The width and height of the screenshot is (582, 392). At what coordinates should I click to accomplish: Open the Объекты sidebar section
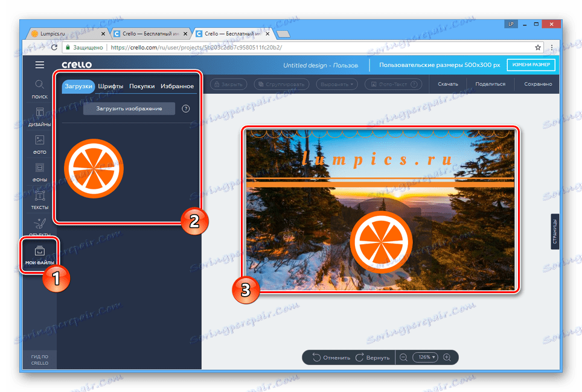pyautogui.click(x=40, y=228)
